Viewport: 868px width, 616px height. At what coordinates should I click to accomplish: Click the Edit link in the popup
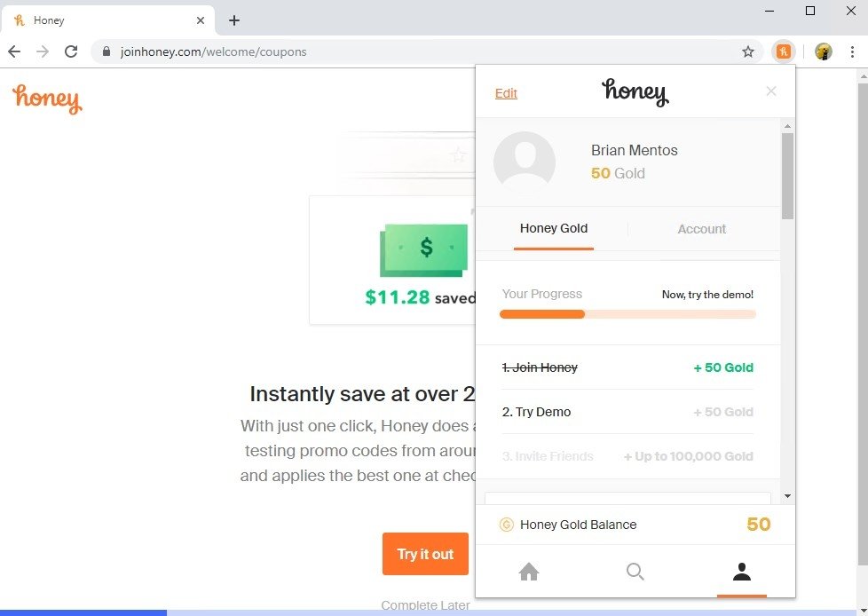(506, 93)
